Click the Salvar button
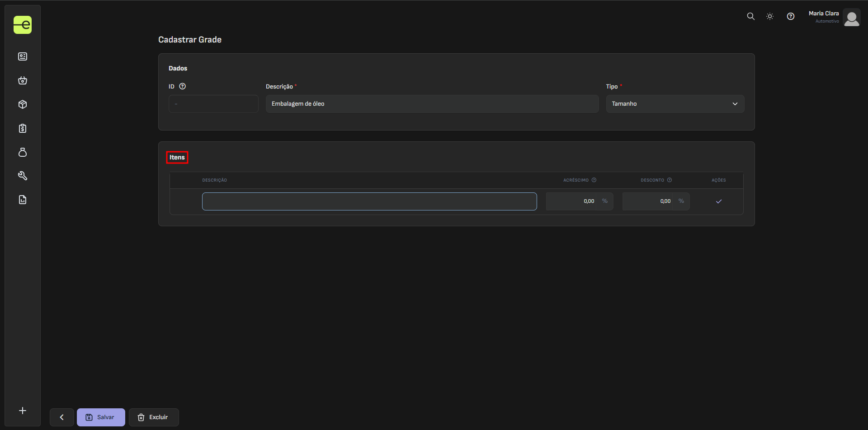The image size is (868, 430). 101,417
